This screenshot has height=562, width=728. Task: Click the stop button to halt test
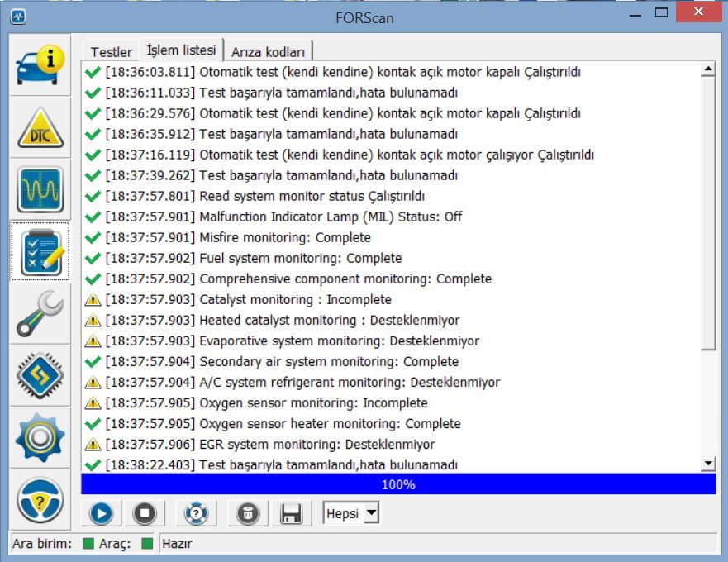(145, 513)
